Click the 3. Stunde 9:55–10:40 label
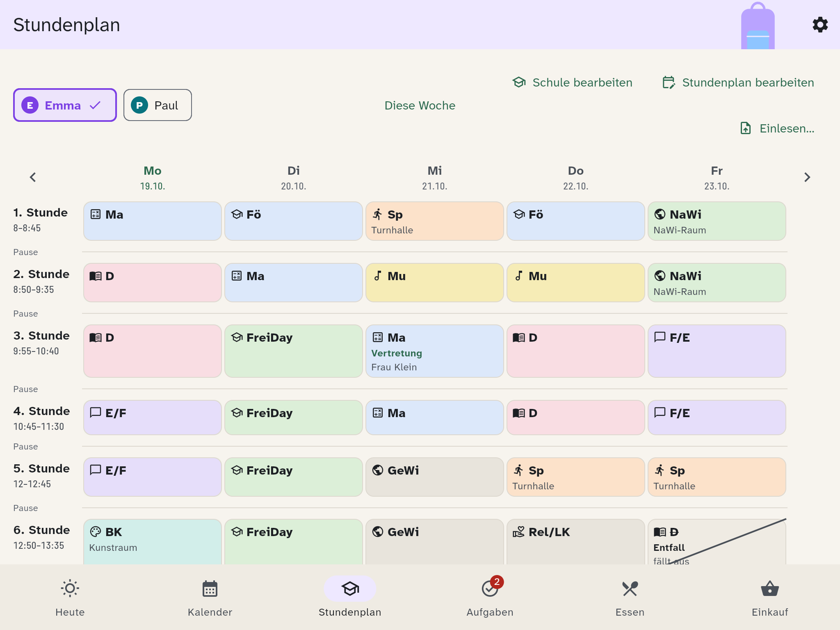The width and height of the screenshot is (840, 630). pos(41,343)
